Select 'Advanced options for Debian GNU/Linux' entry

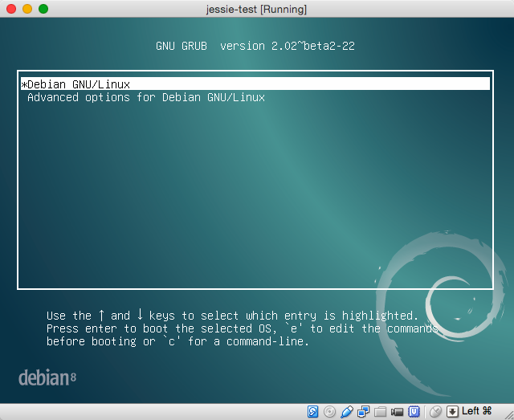(146, 97)
